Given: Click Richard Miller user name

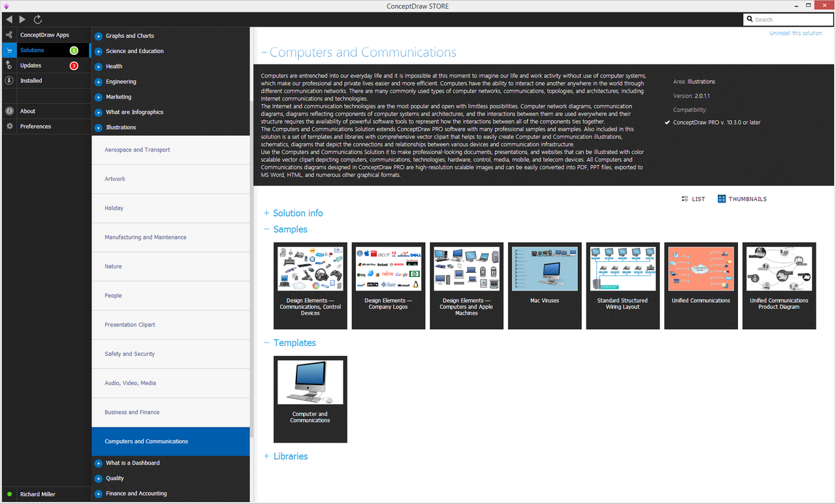Looking at the screenshot, I should [x=38, y=494].
